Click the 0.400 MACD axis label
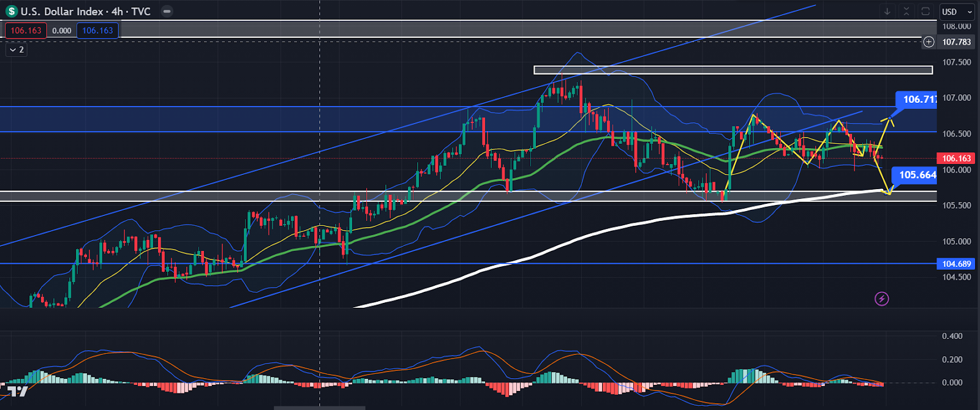Viewport: 980px width, 410px height. tap(952, 336)
